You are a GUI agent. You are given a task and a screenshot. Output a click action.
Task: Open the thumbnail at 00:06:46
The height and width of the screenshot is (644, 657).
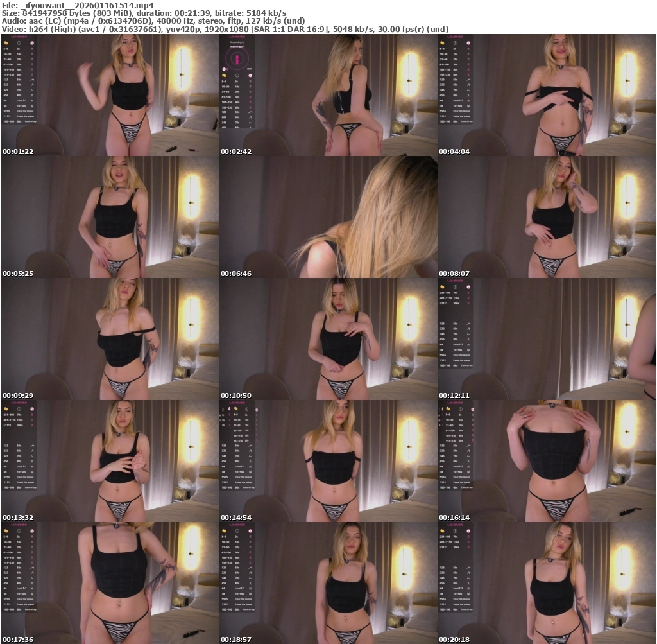coord(328,217)
